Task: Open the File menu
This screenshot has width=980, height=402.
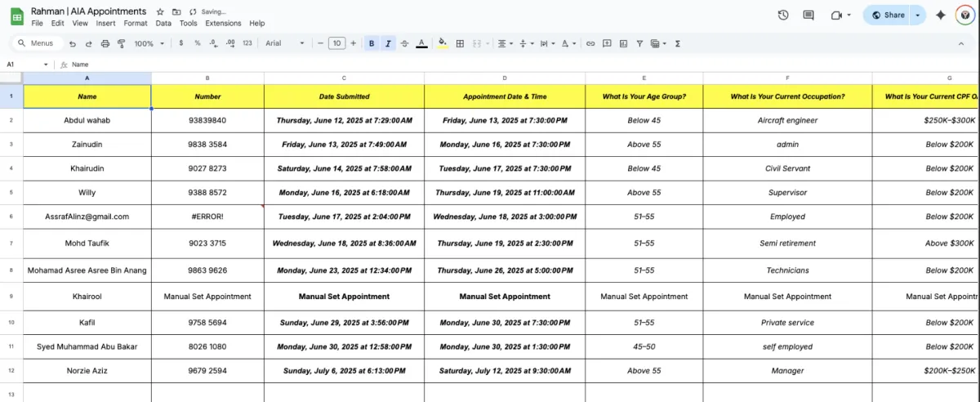Action: 37,24
